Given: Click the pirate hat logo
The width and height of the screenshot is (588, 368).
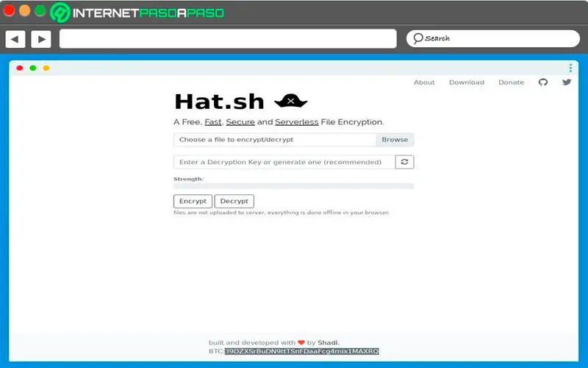Looking at the screenshot, I should click(x=290, y=101).
